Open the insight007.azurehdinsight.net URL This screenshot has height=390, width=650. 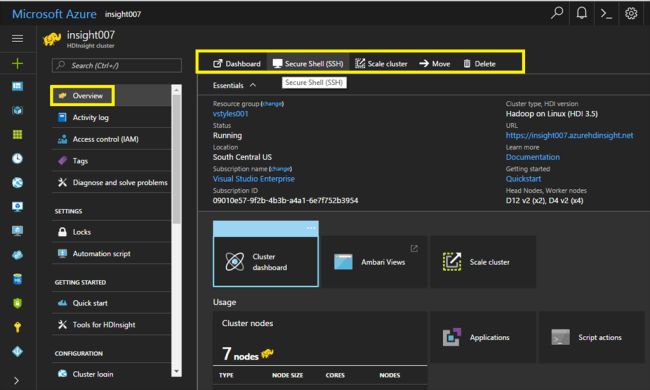[x=570, y=136]
